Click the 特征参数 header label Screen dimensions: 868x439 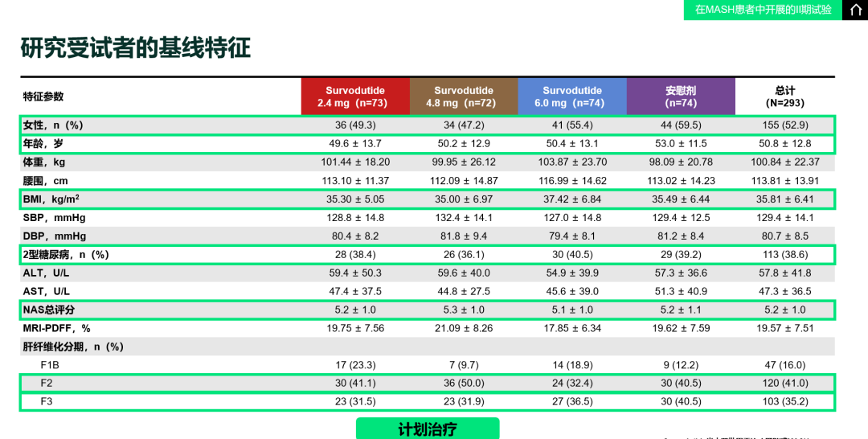point(43,96)
